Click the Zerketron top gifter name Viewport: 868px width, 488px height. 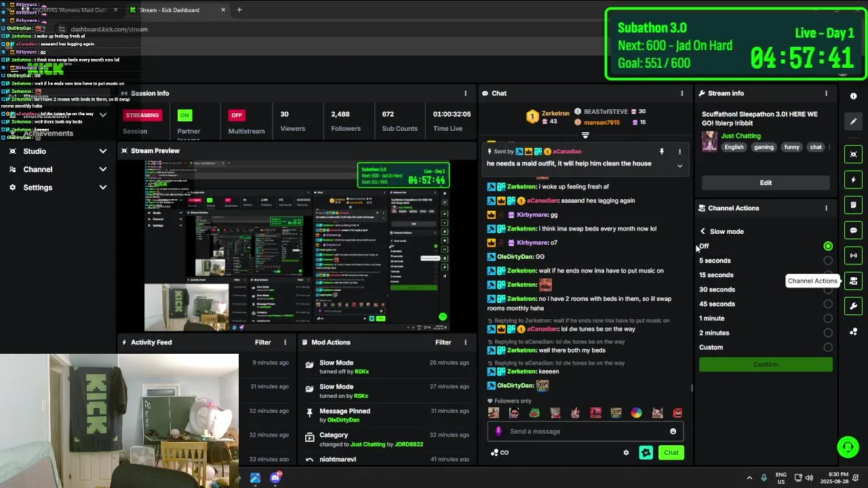pos(555,113)
